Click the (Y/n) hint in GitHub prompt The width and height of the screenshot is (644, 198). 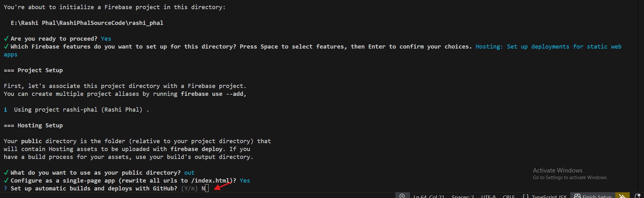(189, 189)
